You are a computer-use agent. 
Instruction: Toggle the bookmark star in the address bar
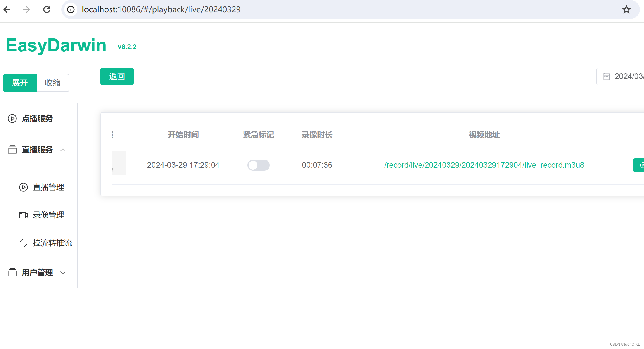click(626, 9)
